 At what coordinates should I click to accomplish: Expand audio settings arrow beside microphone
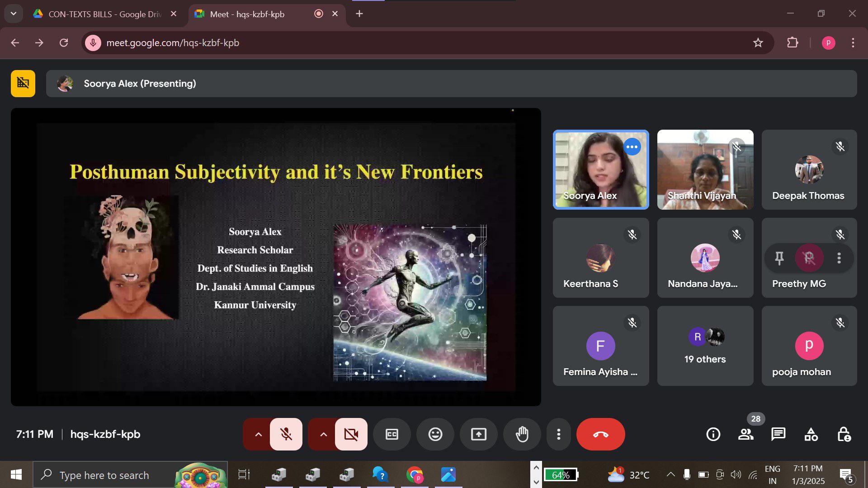[258, 434]
